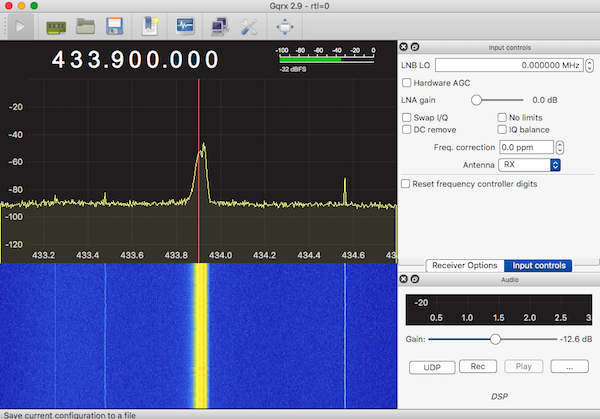Check the IQ balance option
600x419 pixels.
tap(502, 129)
